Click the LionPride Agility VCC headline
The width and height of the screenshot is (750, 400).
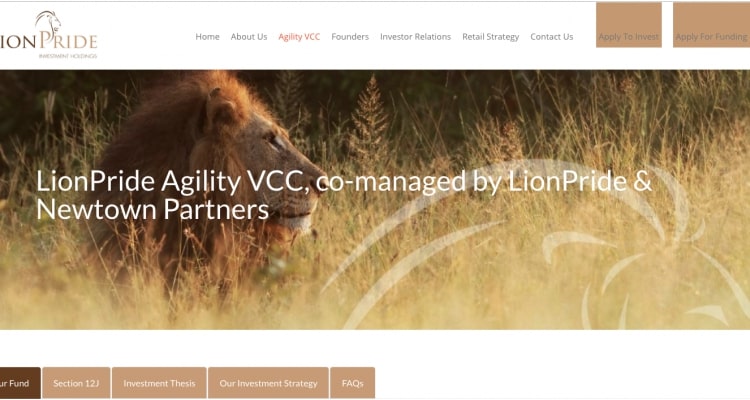click(x=344, y=195)
